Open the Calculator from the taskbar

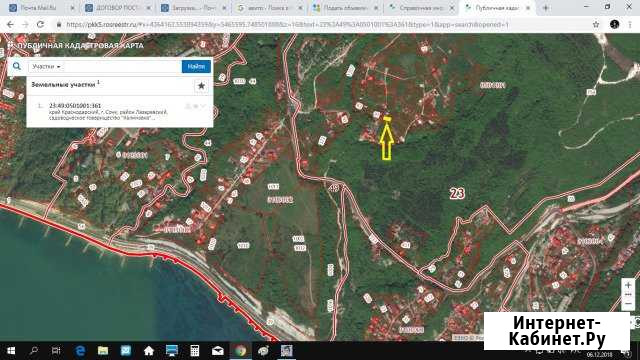coord(195,351)
